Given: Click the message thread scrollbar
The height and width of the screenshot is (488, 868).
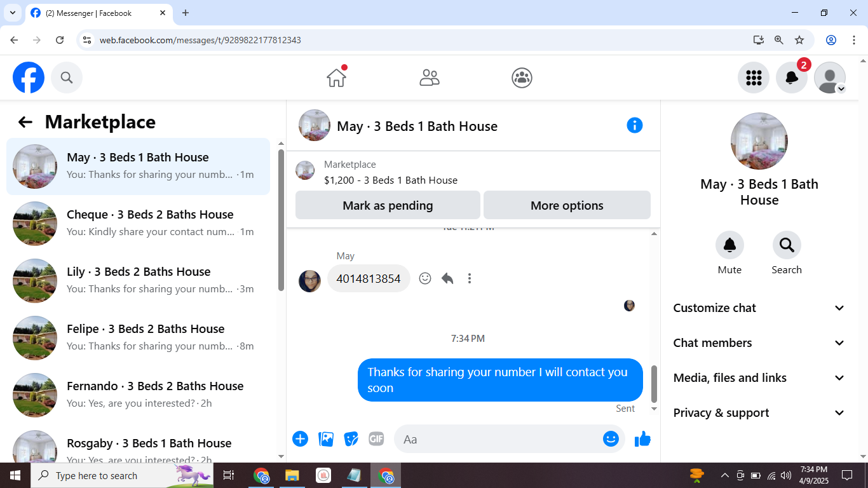Looking at the screenshot, I should pyautogui.click(x=654, y=383).
